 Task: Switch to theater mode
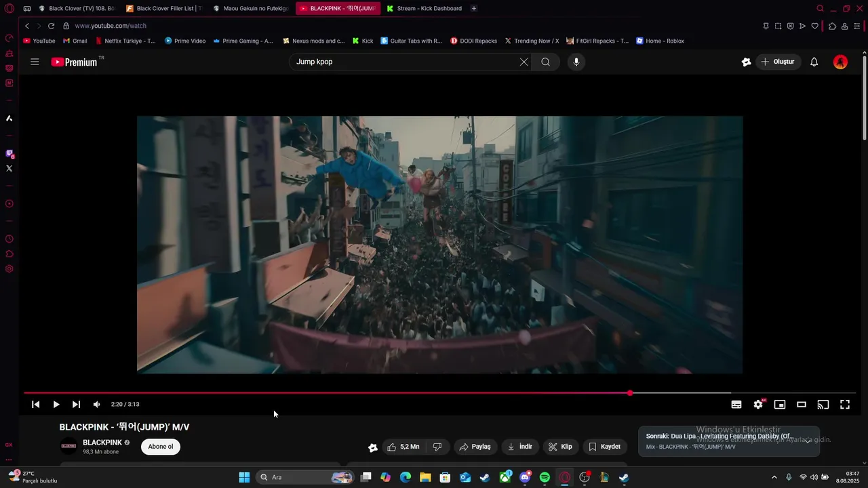(x=802, y=404)
